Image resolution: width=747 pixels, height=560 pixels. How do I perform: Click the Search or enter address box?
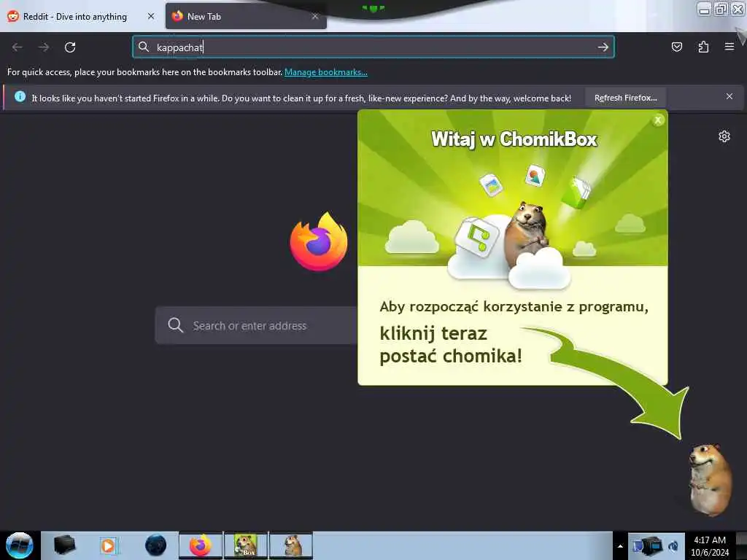tap(256, 325)
